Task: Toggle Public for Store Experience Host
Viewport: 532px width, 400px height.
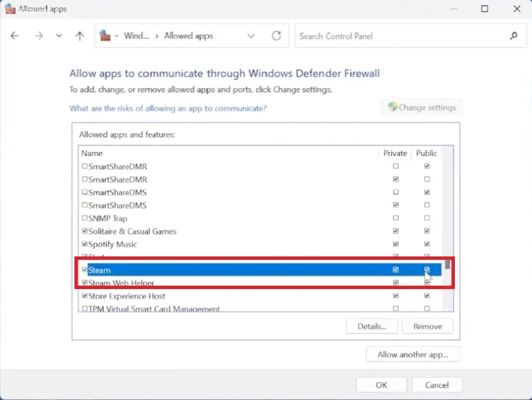Action: point(427,296)
